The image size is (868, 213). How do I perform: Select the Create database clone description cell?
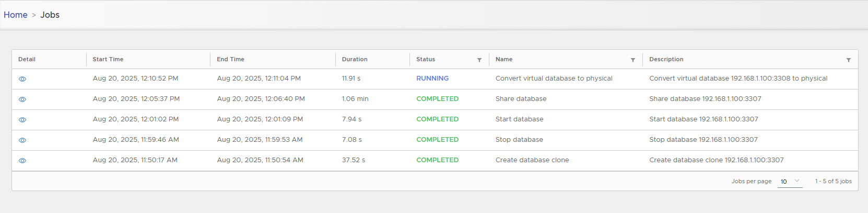(x=716, y=160)
